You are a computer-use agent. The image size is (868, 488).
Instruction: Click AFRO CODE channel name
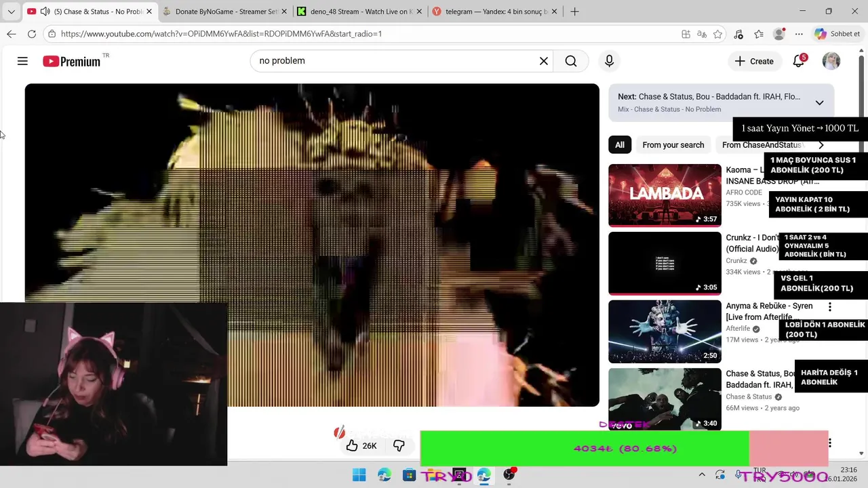pyautogui.click(x=744, y=192)
